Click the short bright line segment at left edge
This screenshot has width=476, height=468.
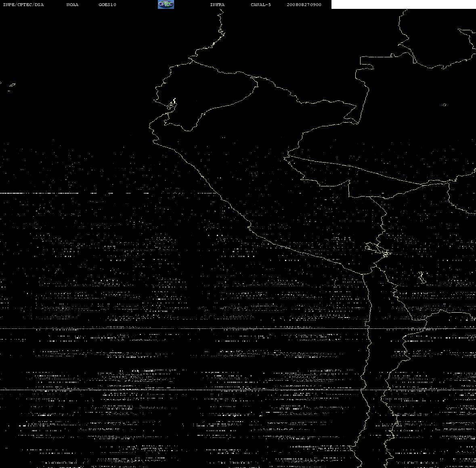pyautogui.click(x=40, y=193)
